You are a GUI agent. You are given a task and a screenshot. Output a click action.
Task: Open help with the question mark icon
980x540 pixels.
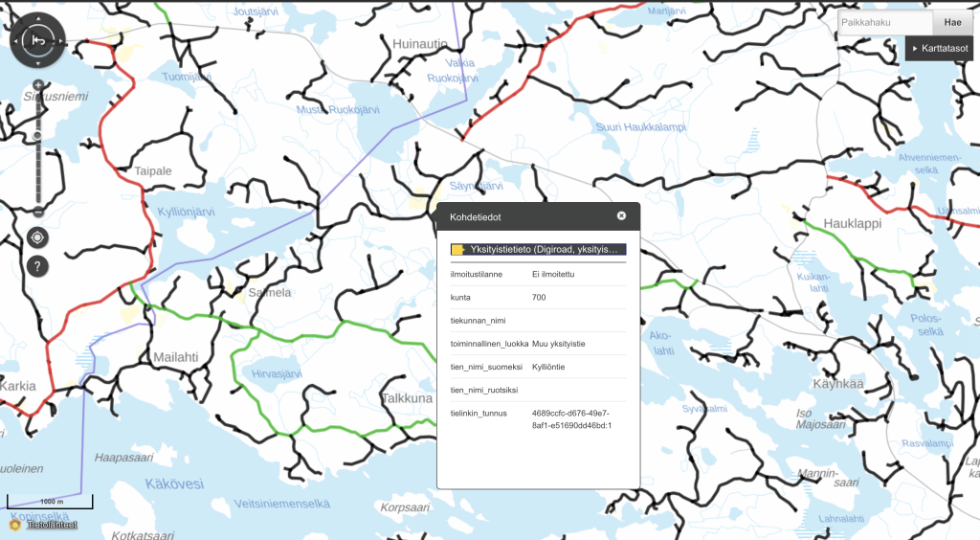37,266
